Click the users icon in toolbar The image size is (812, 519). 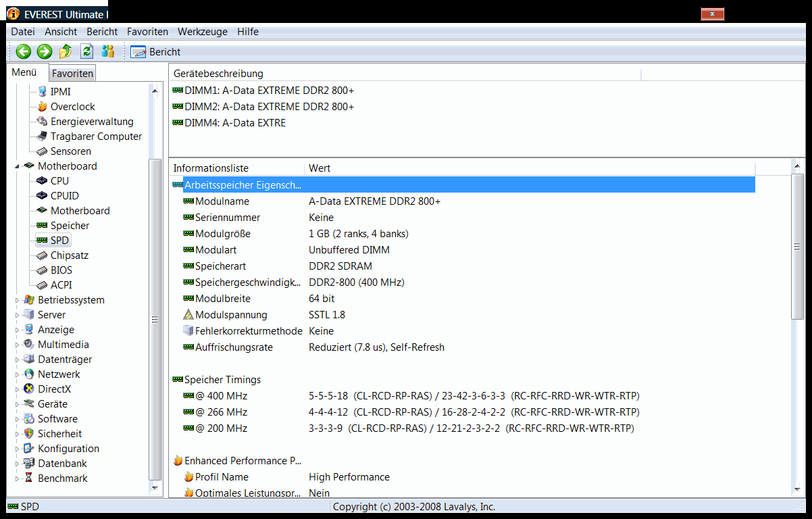point(107,51)
